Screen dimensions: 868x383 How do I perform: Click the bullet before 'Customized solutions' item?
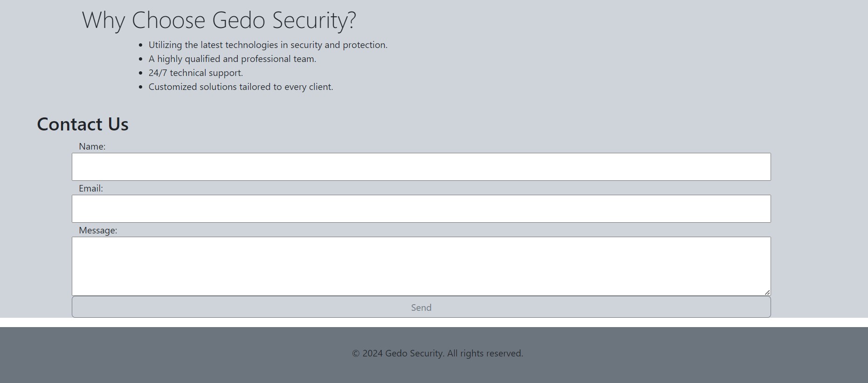141,87
